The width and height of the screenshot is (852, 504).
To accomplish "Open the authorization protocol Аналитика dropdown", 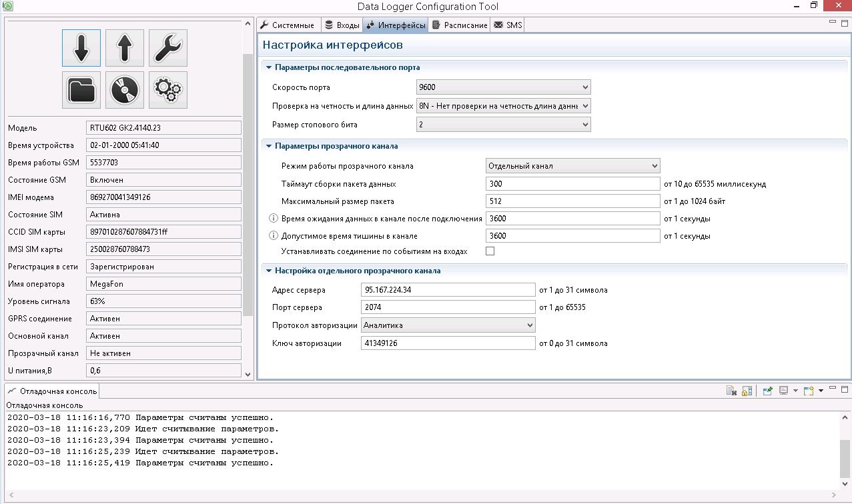I will [448, 325].
